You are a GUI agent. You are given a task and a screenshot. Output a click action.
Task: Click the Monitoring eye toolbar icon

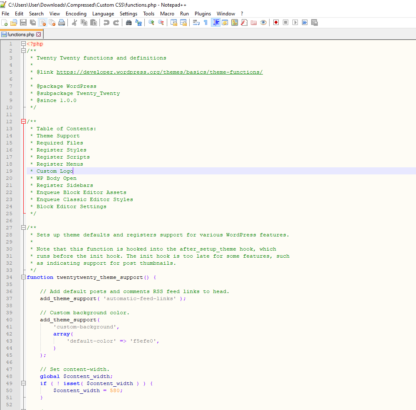[x=263, y=23]
